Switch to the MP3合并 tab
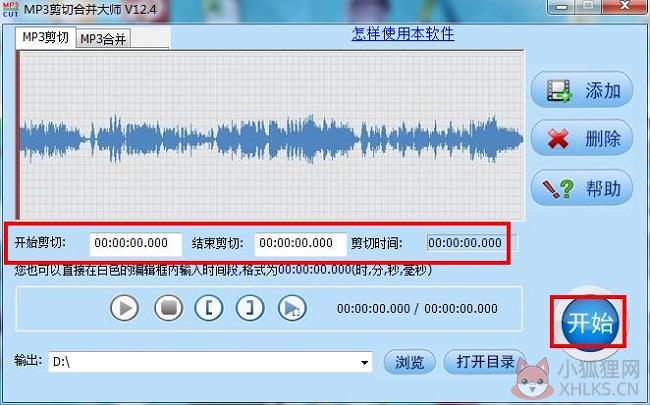The width and height of the screenshot is (650, 405). (x=103, y=39)
